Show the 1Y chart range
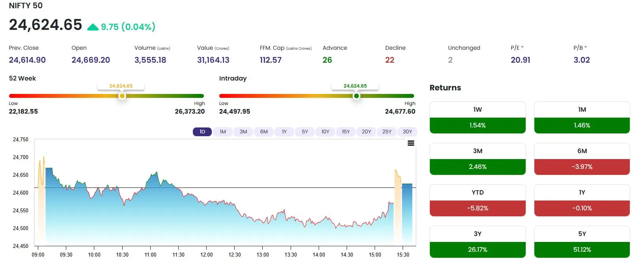This screenshot has height=268, width=644. (x=284, y=132)
